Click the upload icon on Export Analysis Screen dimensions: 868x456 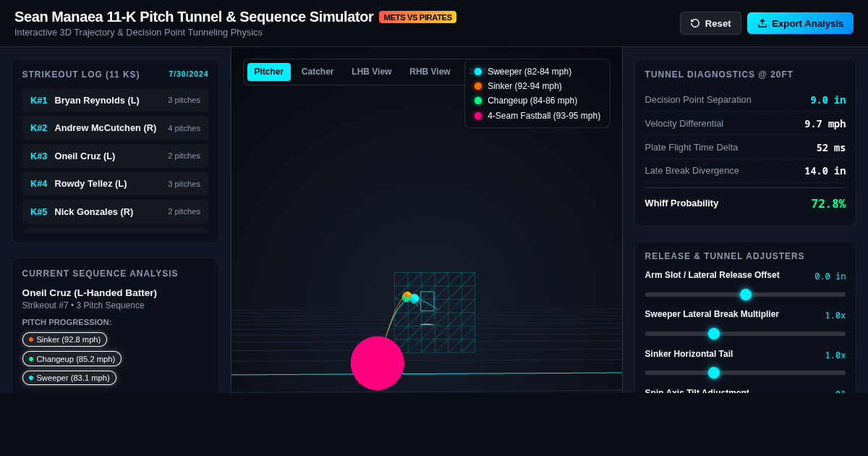click(x=762, y=23)
